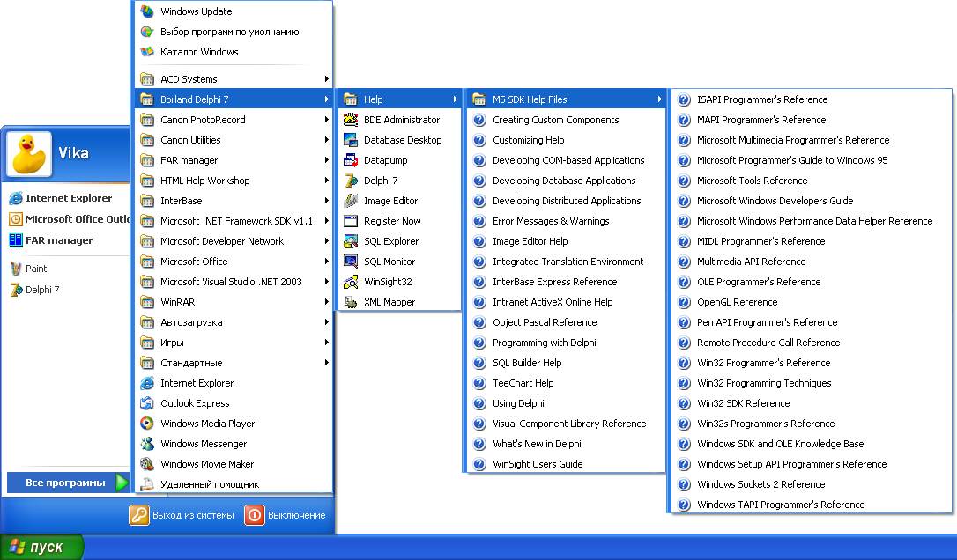Click the Удаленный помощник icon
This screenshot has height=560, width=957.
147,484
